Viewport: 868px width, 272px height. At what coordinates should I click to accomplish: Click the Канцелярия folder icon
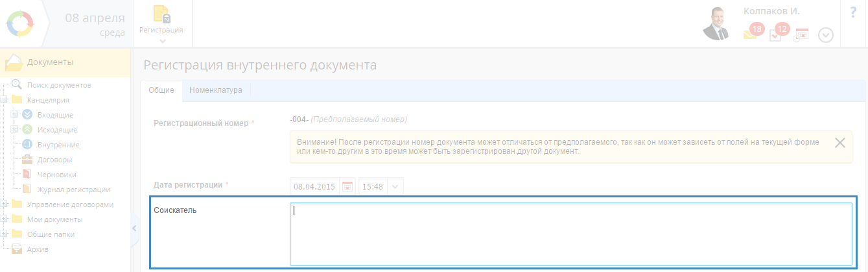pyautogui.click(x=16, y=99)
